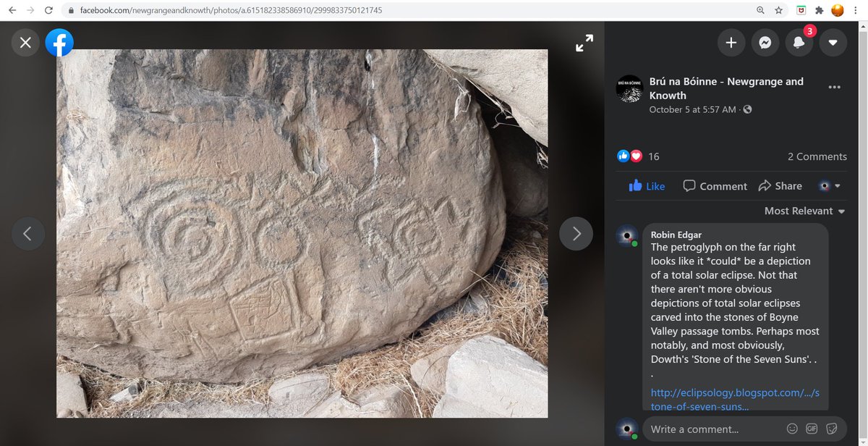Image resolution: width=868 pixels, height=446 pixels.
Task: Click the Comment button
Action: tap(715, 186)
